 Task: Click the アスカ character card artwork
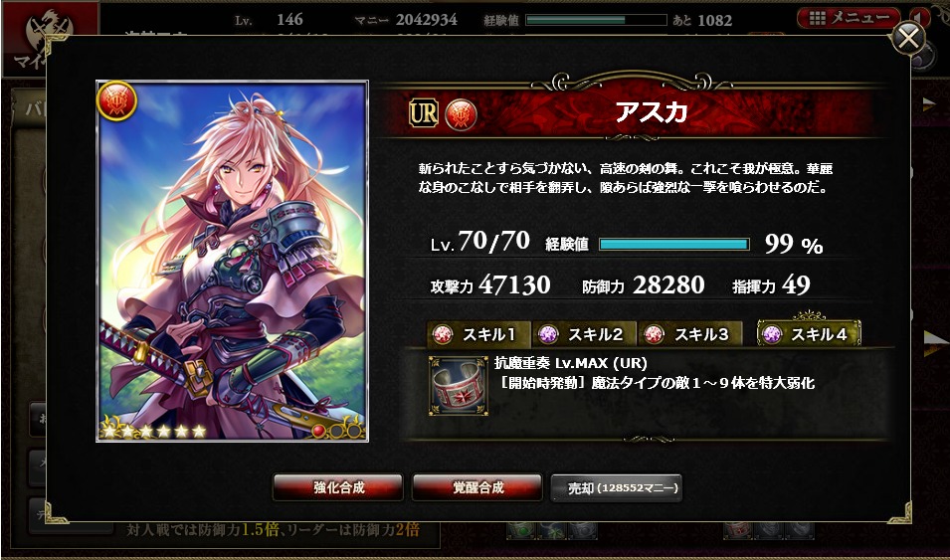click(232, 260)
